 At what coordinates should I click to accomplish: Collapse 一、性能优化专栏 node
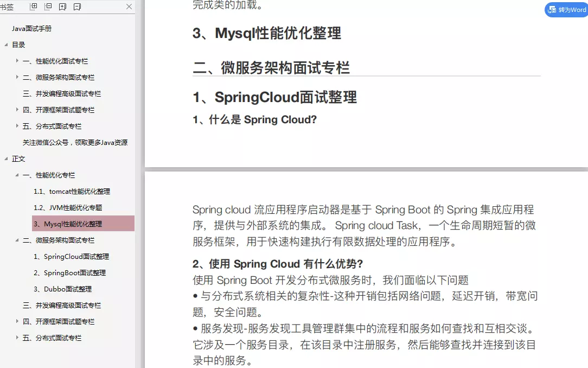point(17,175)
